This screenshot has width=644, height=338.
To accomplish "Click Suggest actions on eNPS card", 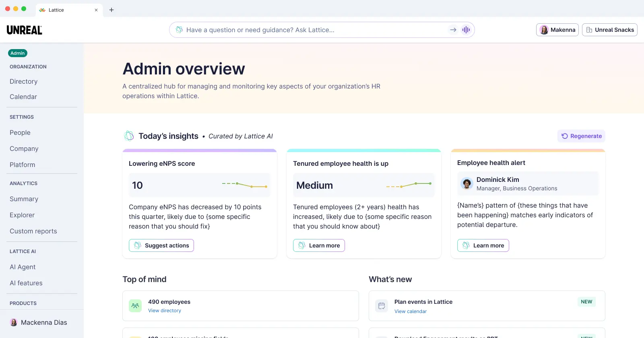I will click(x=161, y=245).
